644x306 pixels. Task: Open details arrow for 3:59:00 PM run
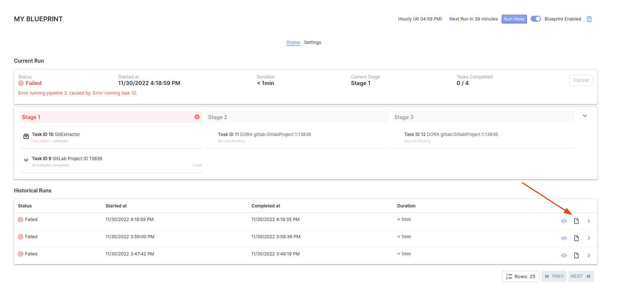[x=589, y=238]
